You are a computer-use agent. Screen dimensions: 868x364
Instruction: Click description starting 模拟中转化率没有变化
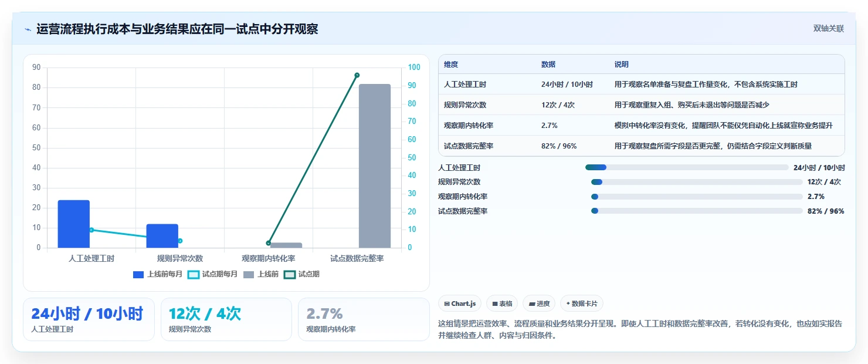click(x=724, y=126)
